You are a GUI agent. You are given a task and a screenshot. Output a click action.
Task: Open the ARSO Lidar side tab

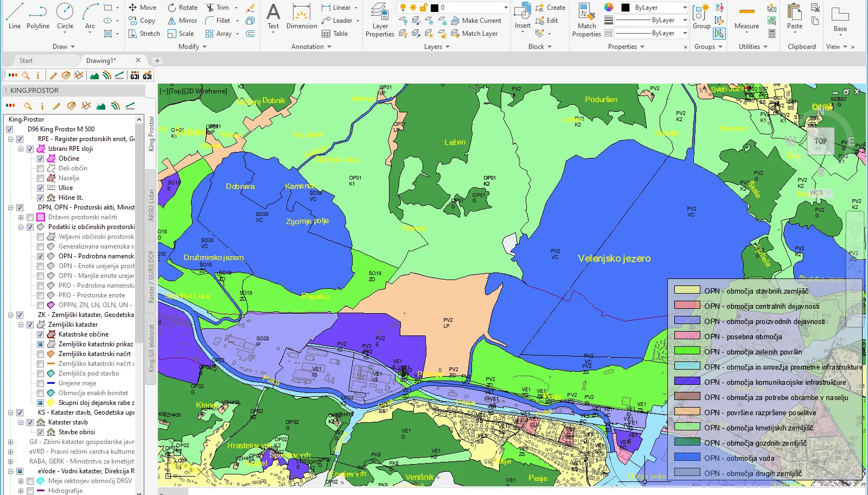[x=151, y=205]
